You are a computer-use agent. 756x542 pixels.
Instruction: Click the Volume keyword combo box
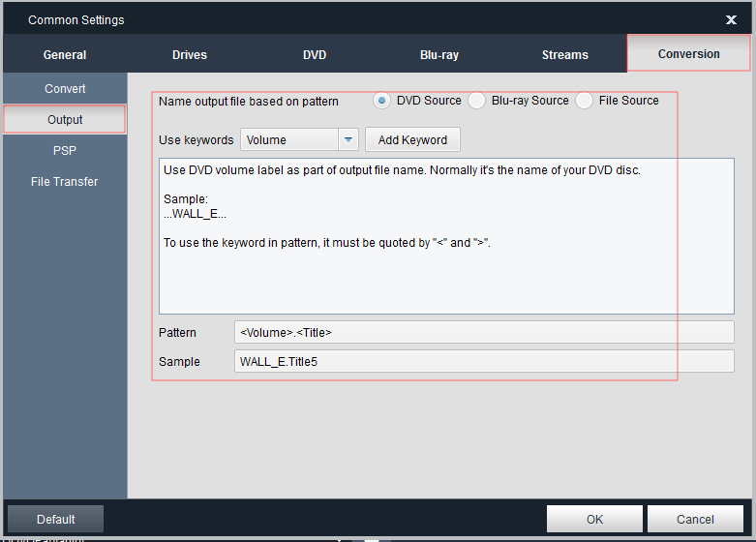pyautogui.click(x=299, y=139)
